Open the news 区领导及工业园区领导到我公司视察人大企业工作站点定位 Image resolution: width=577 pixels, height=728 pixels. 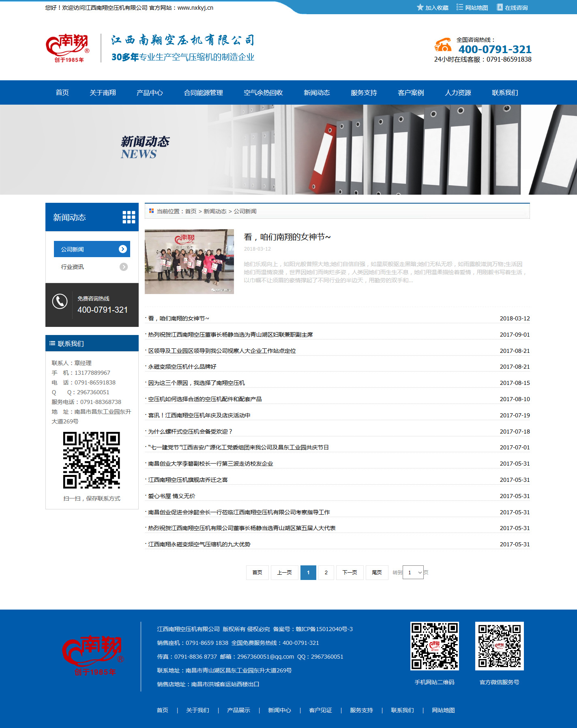coord(222,351)
